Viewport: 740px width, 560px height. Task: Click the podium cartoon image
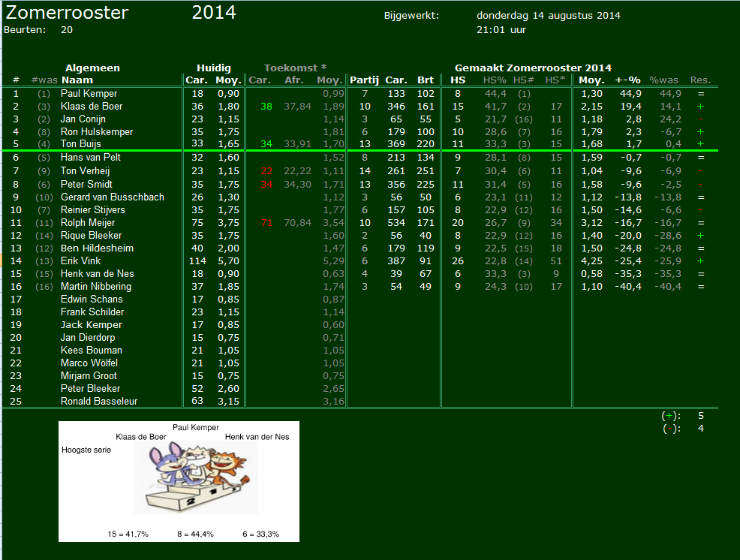[x=195, y=477]
